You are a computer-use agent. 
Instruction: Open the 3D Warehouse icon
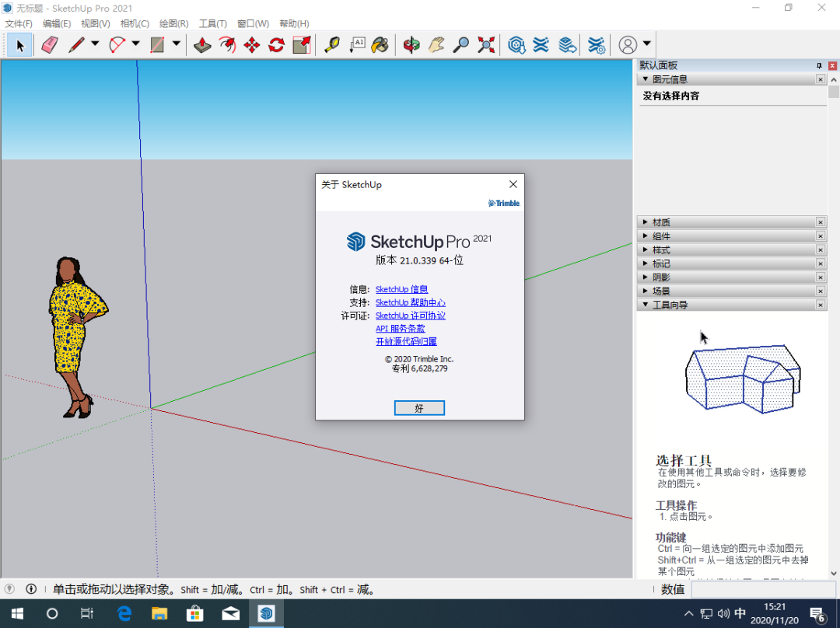pyautogui.click(x=516, y=44)
